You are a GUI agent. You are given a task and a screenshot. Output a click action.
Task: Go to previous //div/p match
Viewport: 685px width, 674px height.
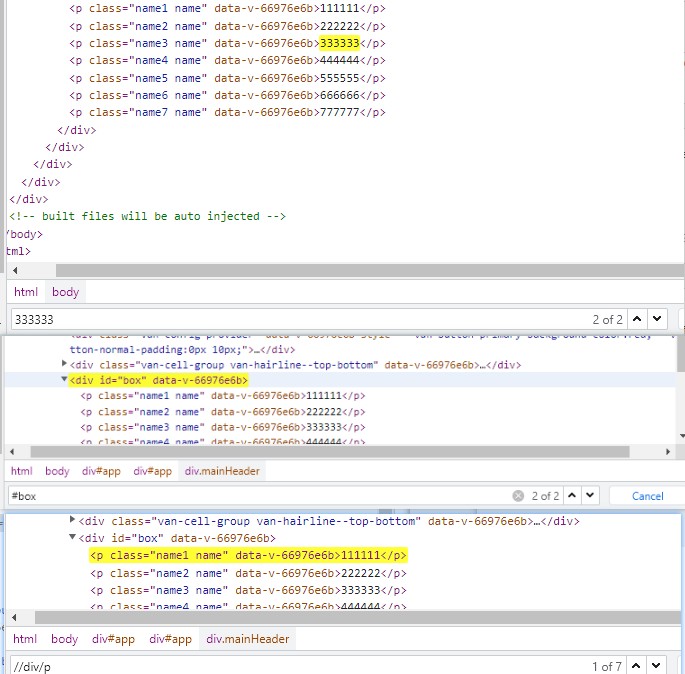pos(636,666)
